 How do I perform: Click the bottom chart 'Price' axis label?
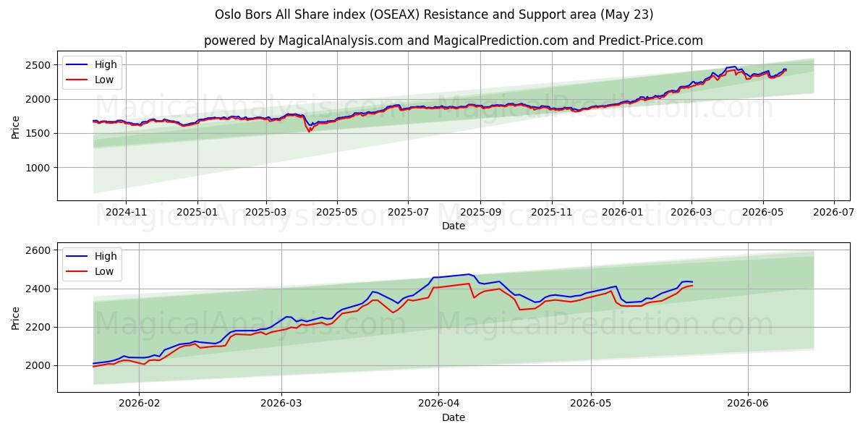pyautogui.click(x=16, y=318)
